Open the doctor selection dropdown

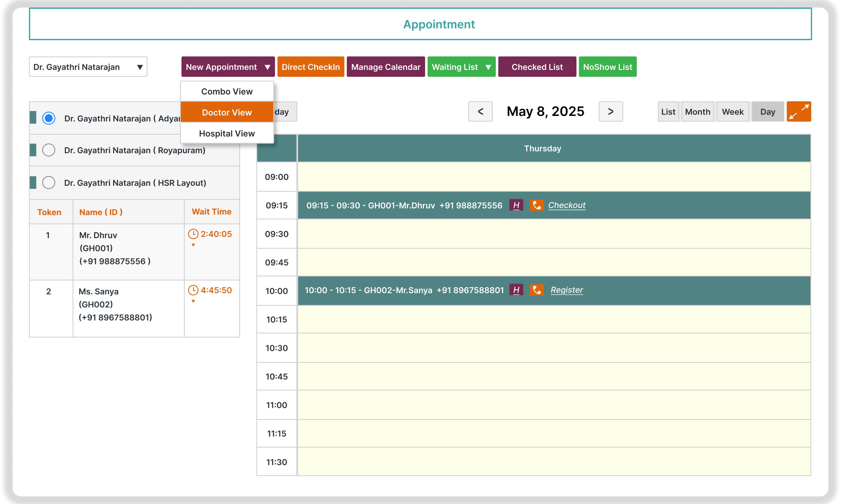88,67
